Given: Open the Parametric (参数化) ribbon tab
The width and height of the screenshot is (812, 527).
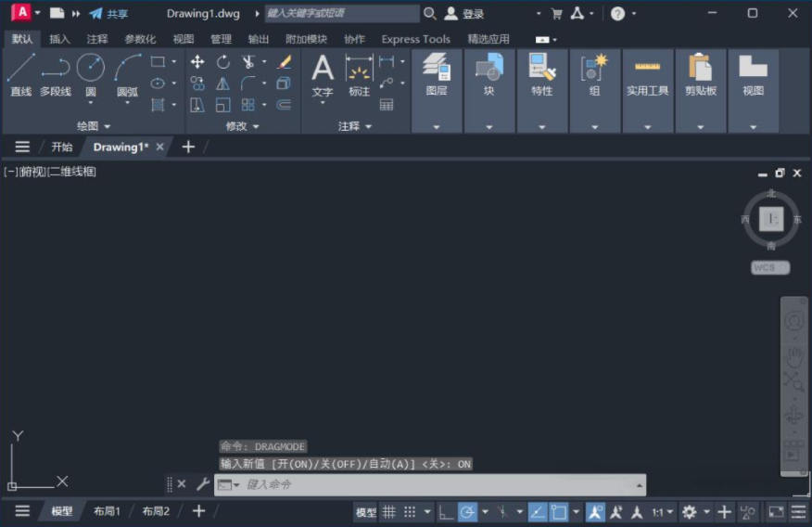Looking at the screenshot, I should pyautogui.click(x=140, y=39).
